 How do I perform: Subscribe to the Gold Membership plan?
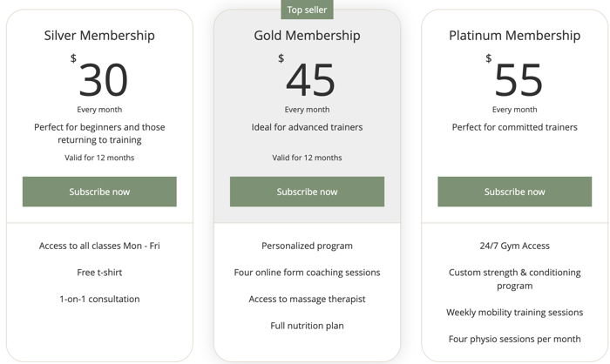click(x=307, y=192)
